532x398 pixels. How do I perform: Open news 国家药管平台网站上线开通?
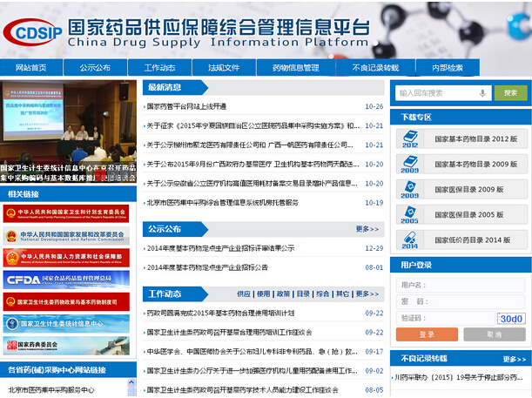(x=186, y=106)
